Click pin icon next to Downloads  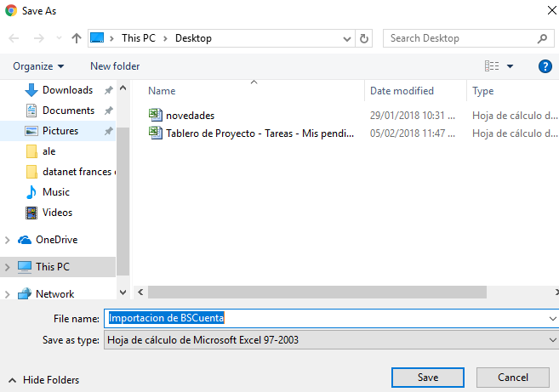tap(108, 90)
